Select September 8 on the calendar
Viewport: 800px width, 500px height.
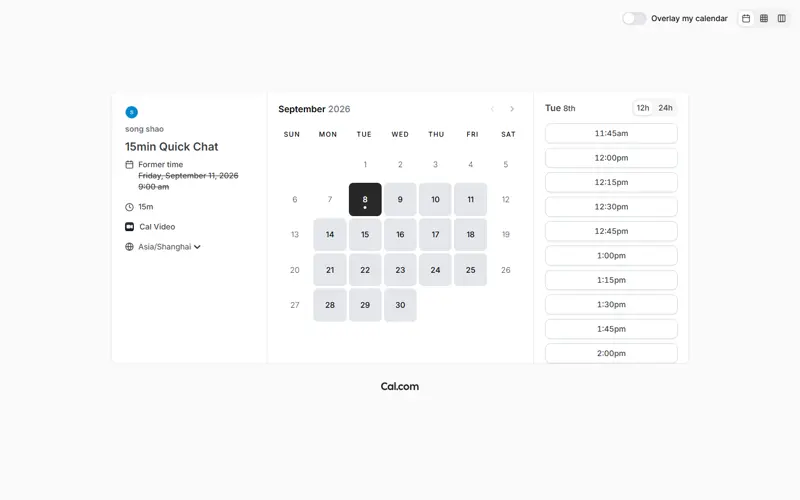(365, 199)
